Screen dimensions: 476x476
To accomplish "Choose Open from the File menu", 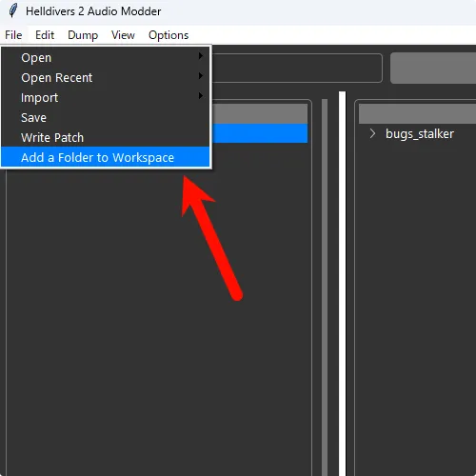I will 106,57.
